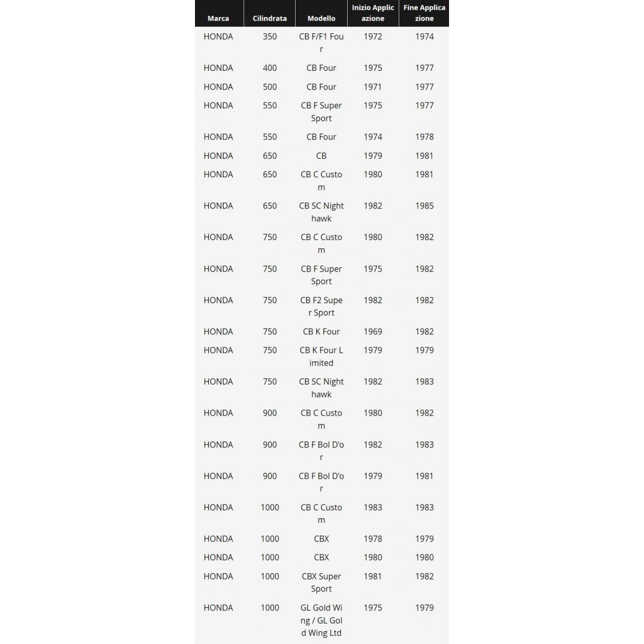Click end year 1985
The width and height of the screenshot is (644, 644).
(x=424, y=205)
